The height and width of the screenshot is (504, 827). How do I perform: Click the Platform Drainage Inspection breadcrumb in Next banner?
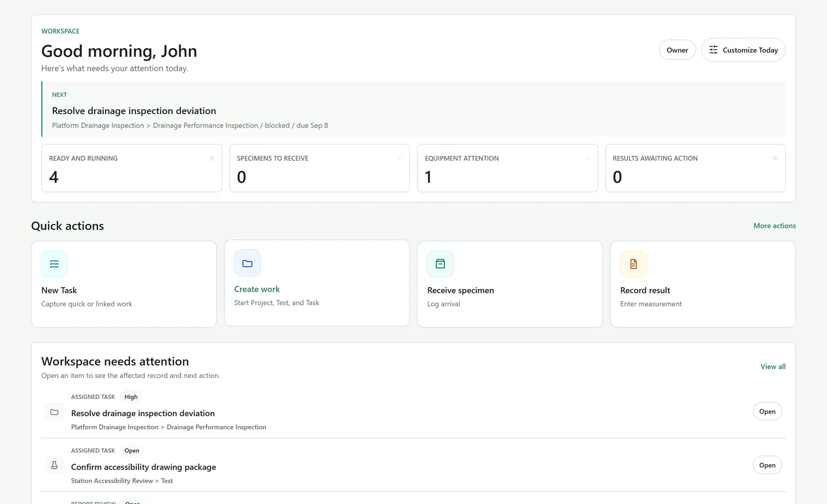point(98,125)
